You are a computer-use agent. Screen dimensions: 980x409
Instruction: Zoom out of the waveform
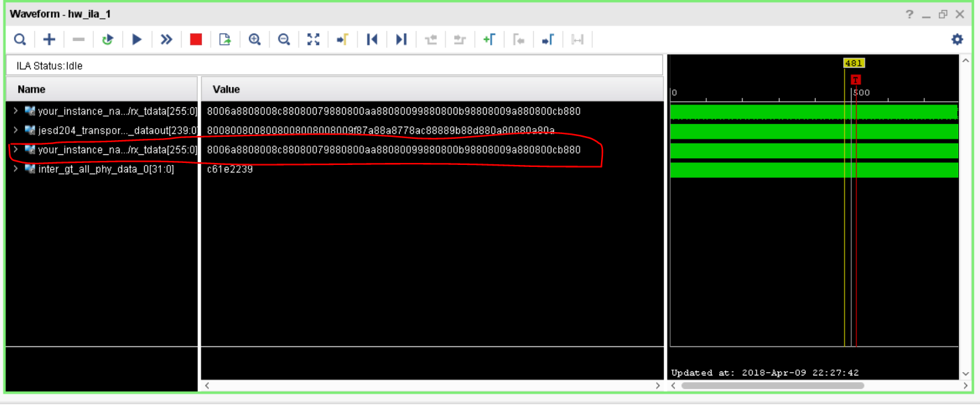(x=284, y=40)
